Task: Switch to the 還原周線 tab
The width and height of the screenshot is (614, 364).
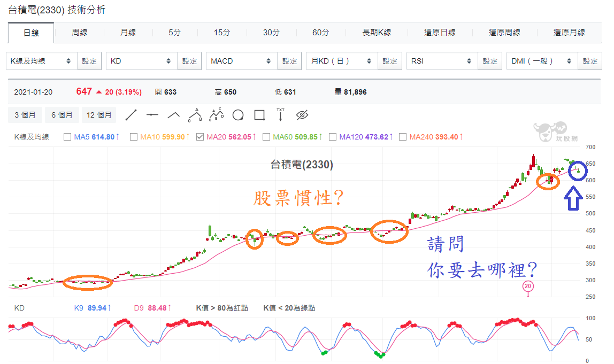Action: pos(505,33)
